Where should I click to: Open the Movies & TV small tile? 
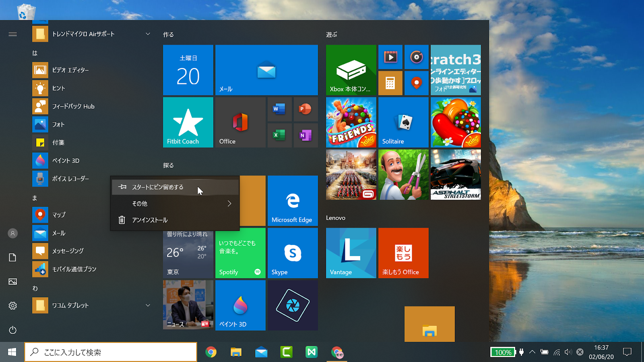pos(390,57)
